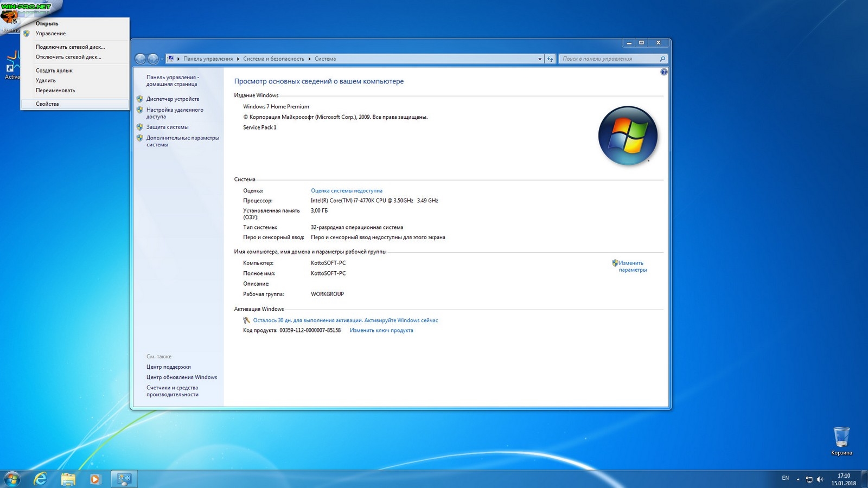
Task: Expand the breadcrumb arrow after Система и безопасность
Action: coord(309,59)
